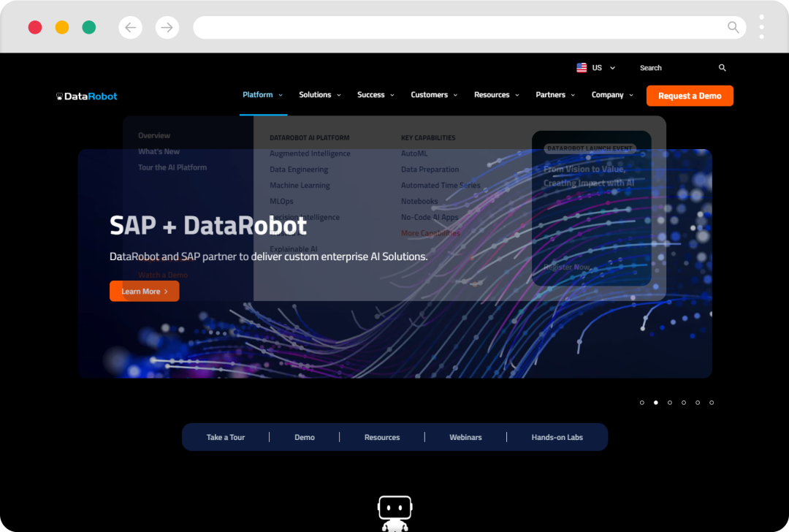The image size is (789, 532).
Task: Open the browser three-dot menu
Action: pyautogui.click(x=761, y=27)
